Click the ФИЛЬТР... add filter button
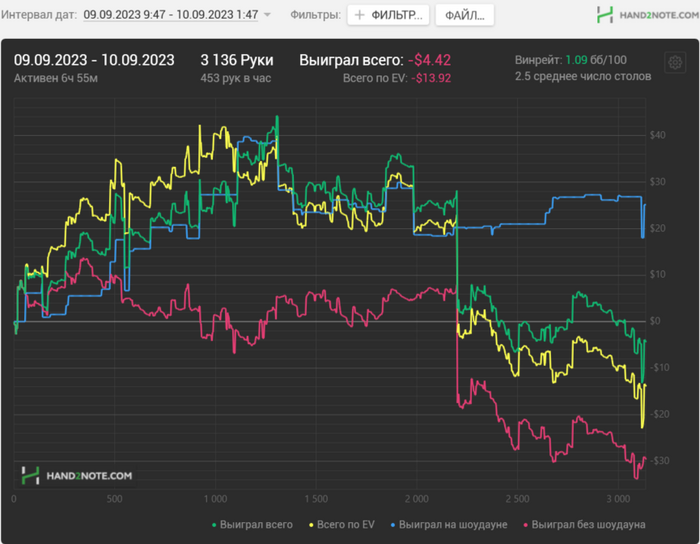 pyautogui.click(x=388, y=15)
